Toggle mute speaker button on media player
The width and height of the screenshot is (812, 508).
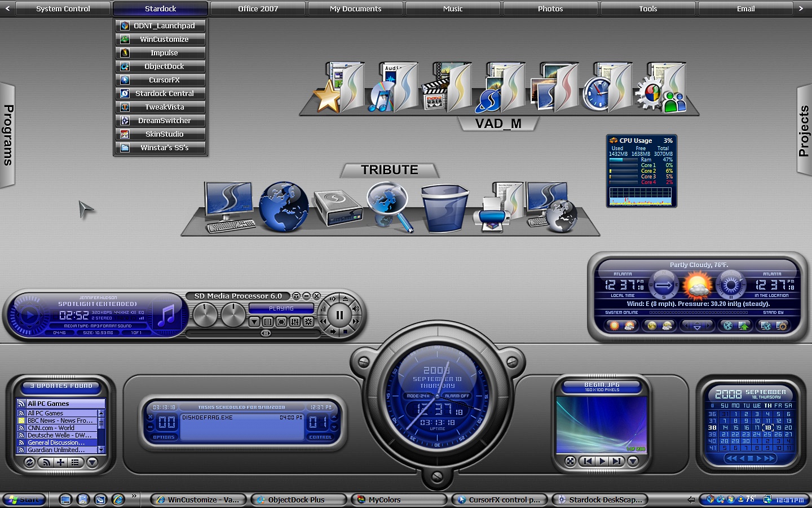click(x=356, y=309)
